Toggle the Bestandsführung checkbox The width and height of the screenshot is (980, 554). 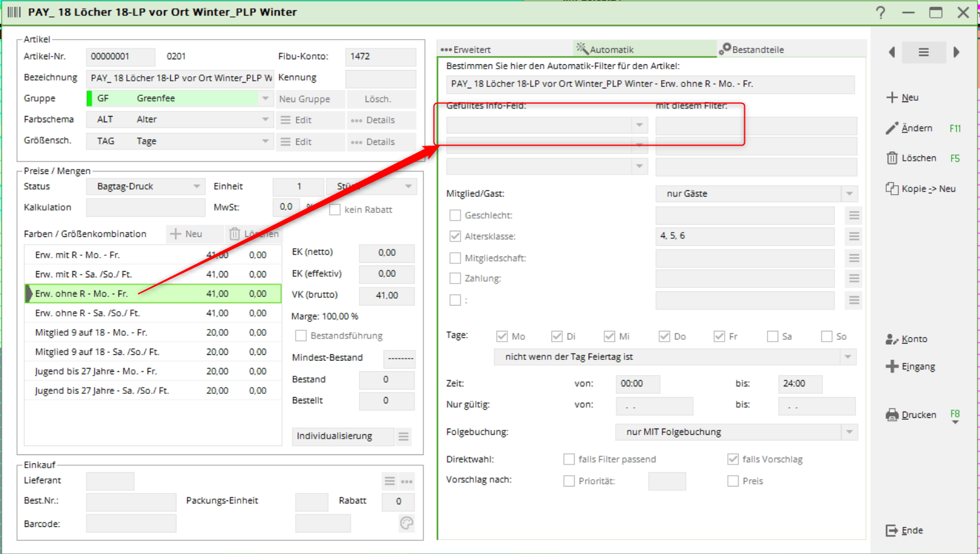pos(301,336)
